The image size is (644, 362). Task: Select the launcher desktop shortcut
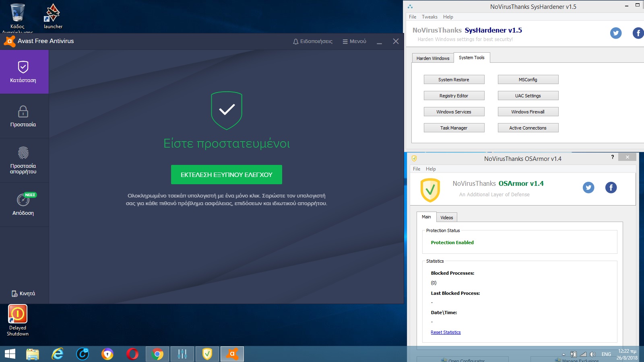(x=53, y=17)
